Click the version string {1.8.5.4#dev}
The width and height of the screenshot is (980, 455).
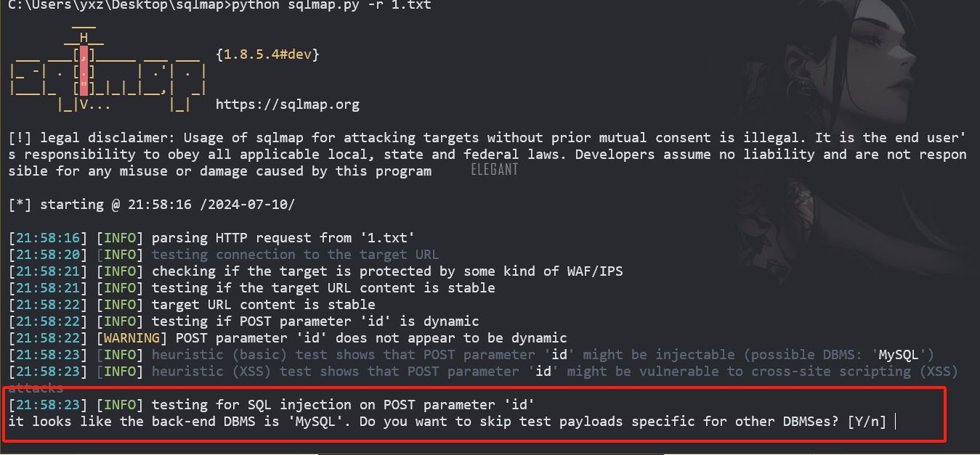coord(268,54)
